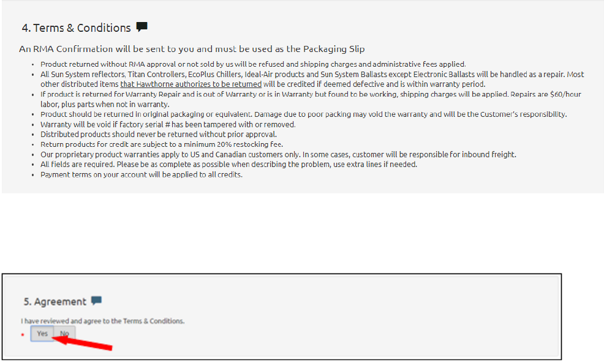Click the Distributed products prior approval bullet

click(x=159, y=135)
